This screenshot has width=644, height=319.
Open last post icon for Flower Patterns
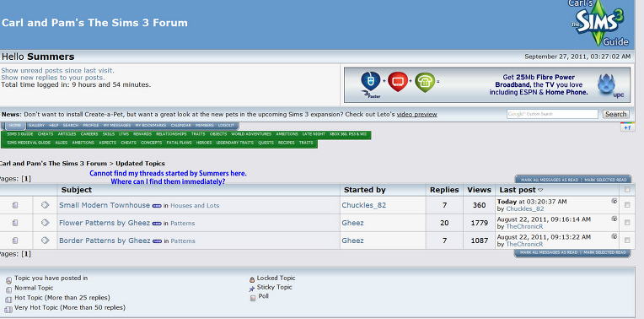[x=614, y=219]
